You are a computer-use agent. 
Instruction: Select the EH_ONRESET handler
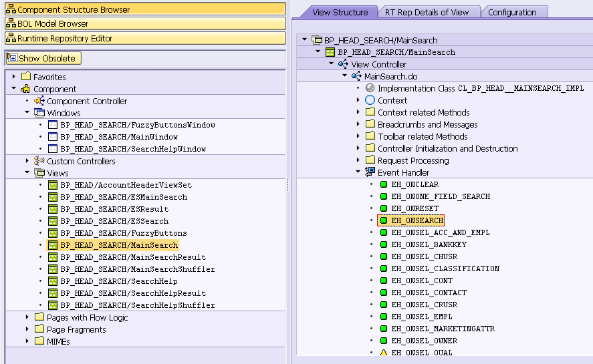pos(415,208)
